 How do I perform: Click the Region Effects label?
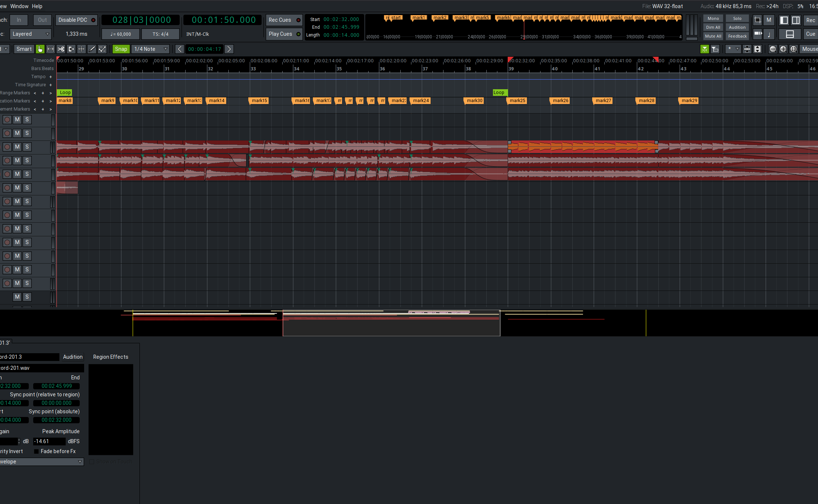[111, 357]
